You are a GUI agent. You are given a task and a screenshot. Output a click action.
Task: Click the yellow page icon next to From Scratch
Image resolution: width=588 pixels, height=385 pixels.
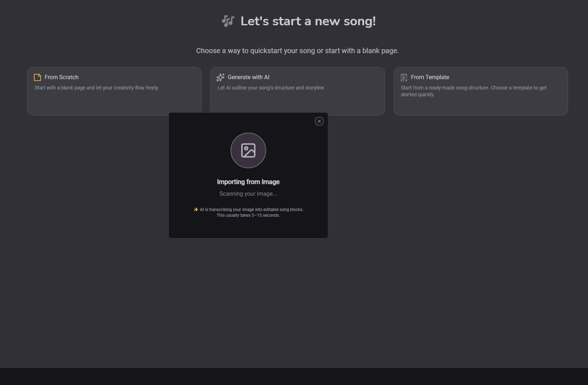coord(37,77)
